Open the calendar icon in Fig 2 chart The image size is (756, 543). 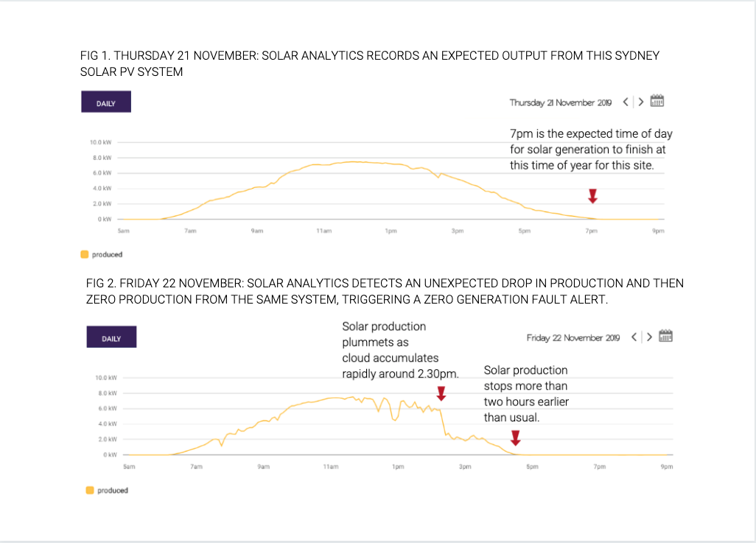point(665,336)
